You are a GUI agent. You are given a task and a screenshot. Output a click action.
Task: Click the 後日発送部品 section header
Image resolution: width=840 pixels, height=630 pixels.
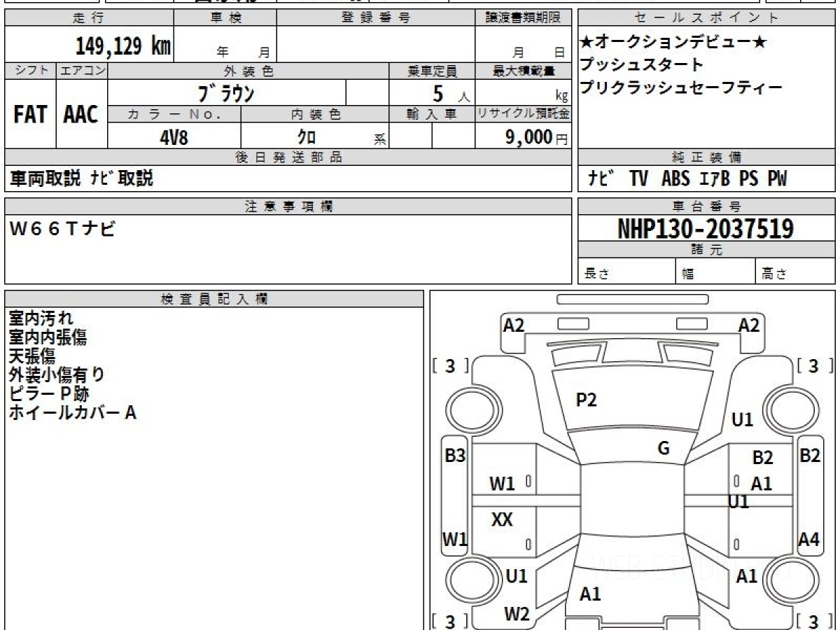click(x=288, y=157)
